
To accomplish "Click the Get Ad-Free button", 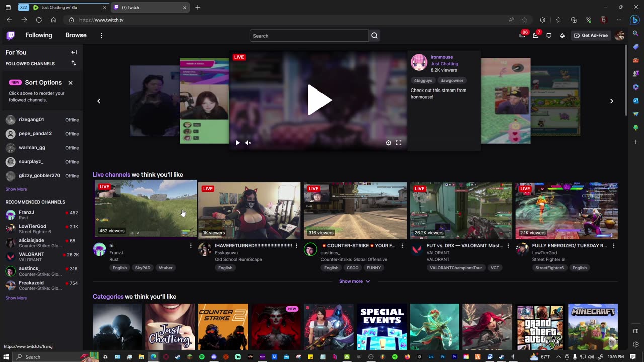I will [591, 36].
